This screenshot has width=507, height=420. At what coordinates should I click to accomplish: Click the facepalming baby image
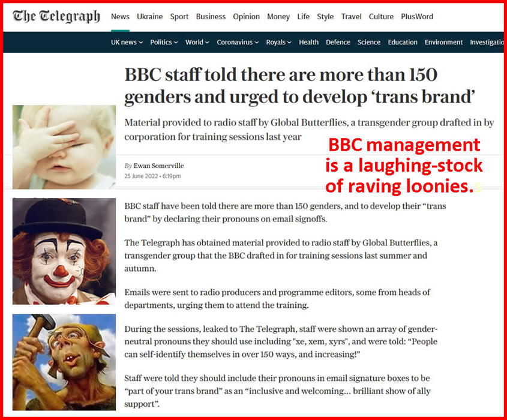(64, 147)
